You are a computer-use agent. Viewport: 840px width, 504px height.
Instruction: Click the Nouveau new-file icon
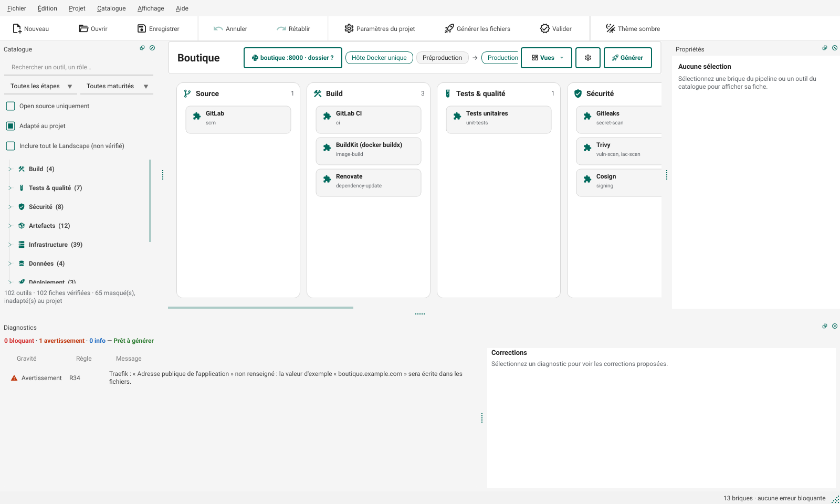pyautogui.click(x=17, y=28)
